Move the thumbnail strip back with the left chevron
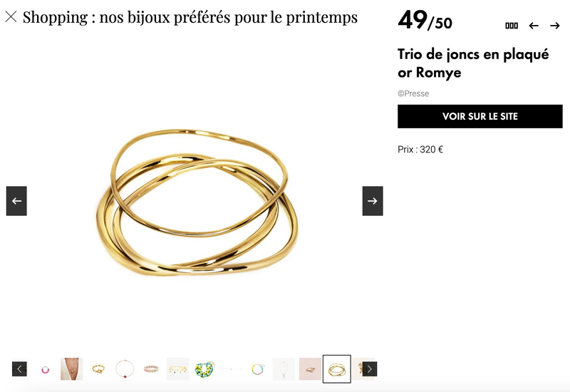This screenshot has height=392, width=570. point(19,368)
